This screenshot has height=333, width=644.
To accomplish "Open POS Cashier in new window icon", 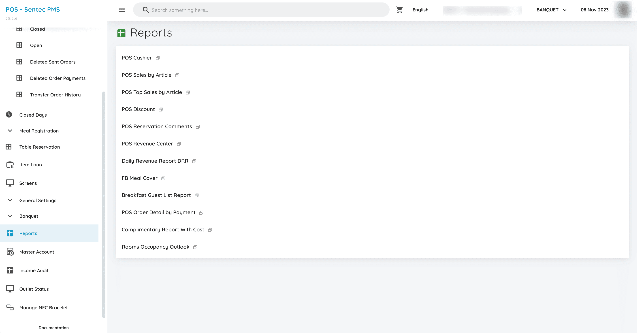I will click(158, 58).
